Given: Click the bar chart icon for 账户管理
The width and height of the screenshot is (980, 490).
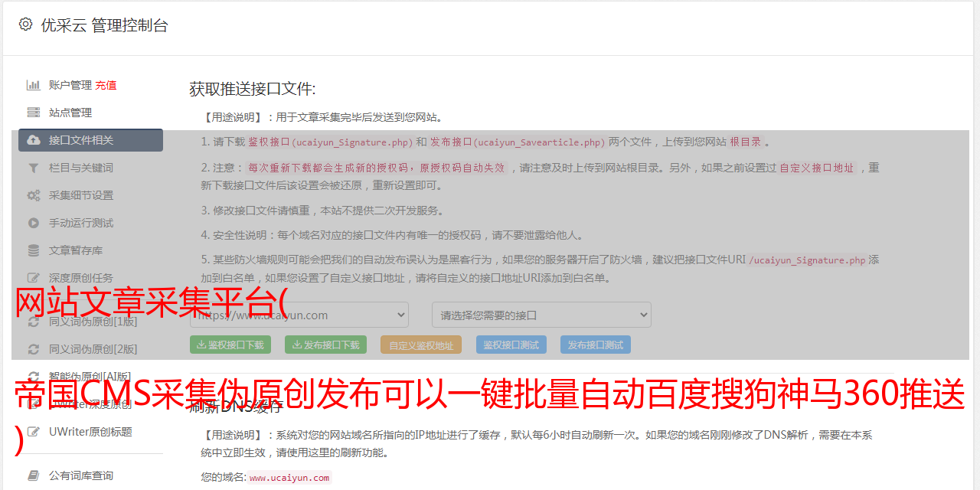Looking at the screenshot, I should (34, 85).
